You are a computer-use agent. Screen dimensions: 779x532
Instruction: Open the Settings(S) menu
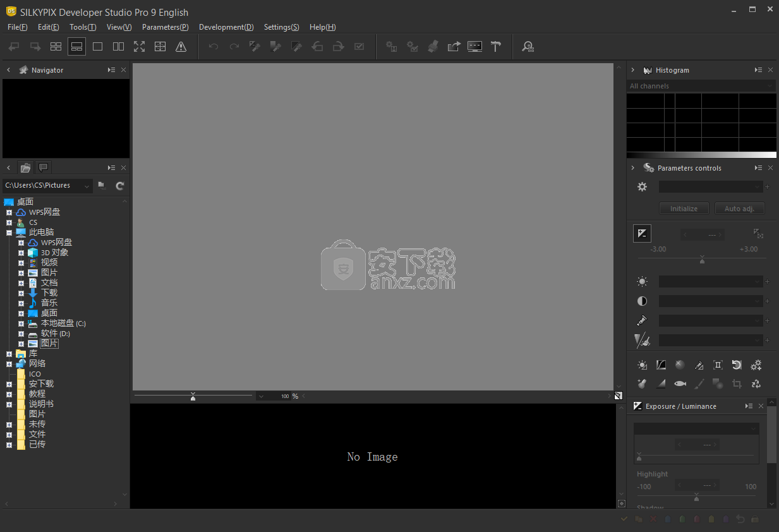(x=281, y=27)
